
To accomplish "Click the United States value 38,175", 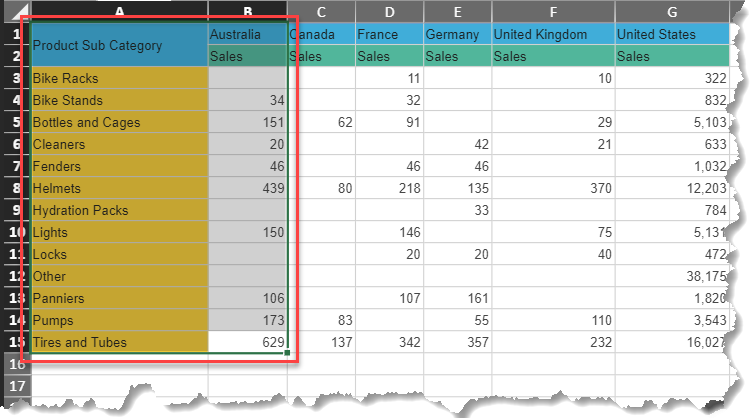I will [x=672, y=276].
